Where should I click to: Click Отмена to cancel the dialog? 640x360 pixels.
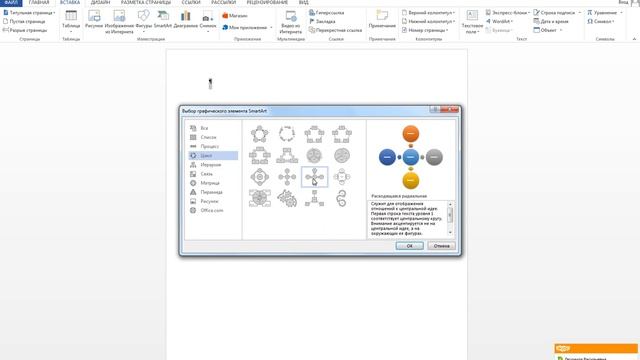(x=441, y=246)
